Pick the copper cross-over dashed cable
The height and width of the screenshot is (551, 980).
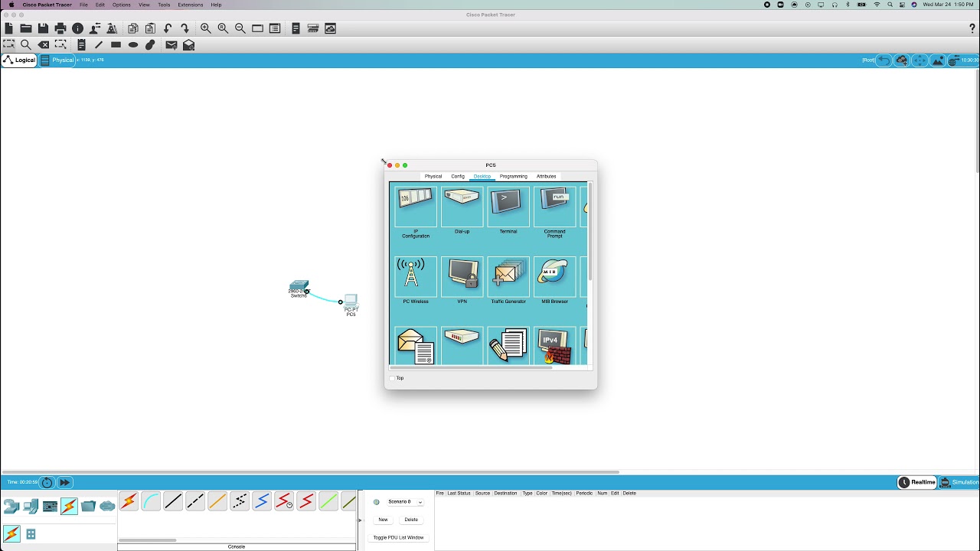pyautogui.click(x=195, y=502)
